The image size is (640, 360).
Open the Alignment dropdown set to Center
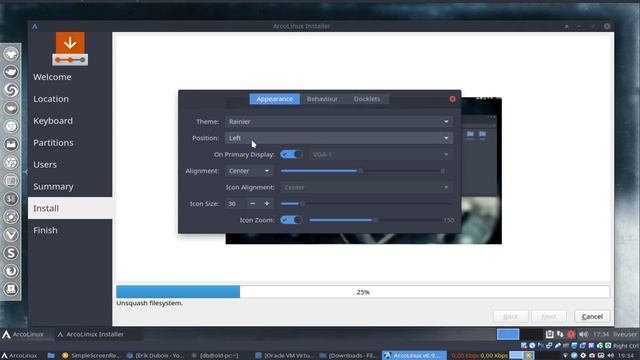[249, 171]
